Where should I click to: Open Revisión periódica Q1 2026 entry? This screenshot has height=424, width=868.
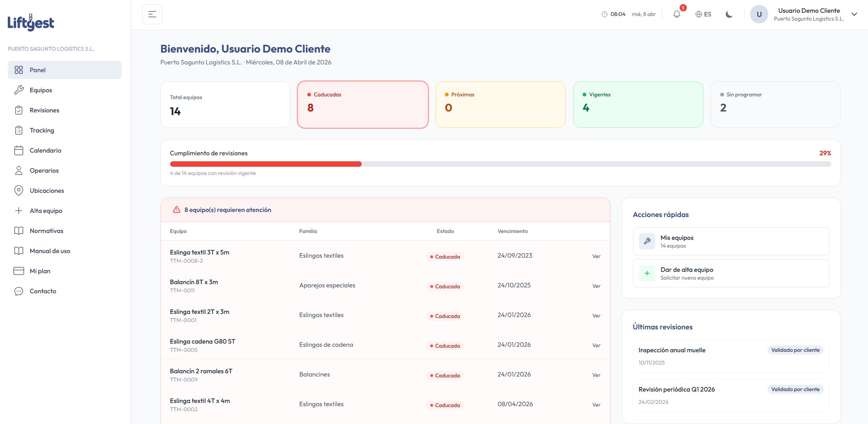click(x=731, y=396)
